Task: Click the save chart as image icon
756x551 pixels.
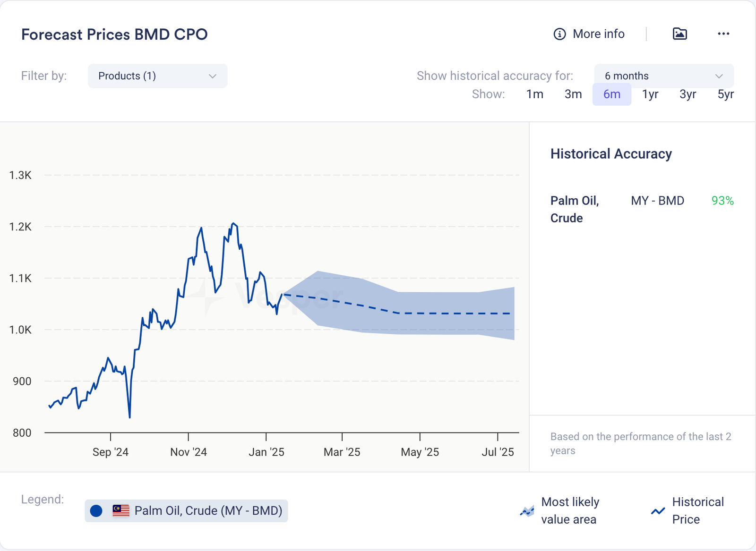Action: coord(679,34)
